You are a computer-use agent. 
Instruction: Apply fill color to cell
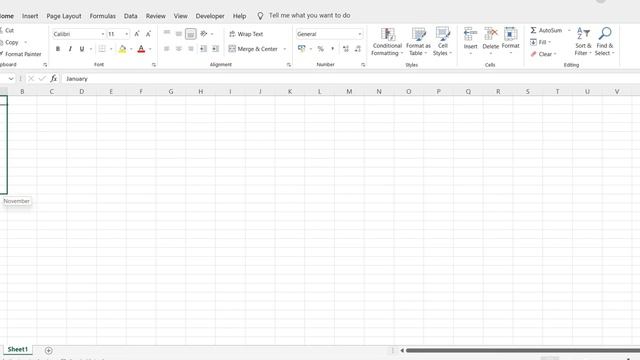pos(122,49)
